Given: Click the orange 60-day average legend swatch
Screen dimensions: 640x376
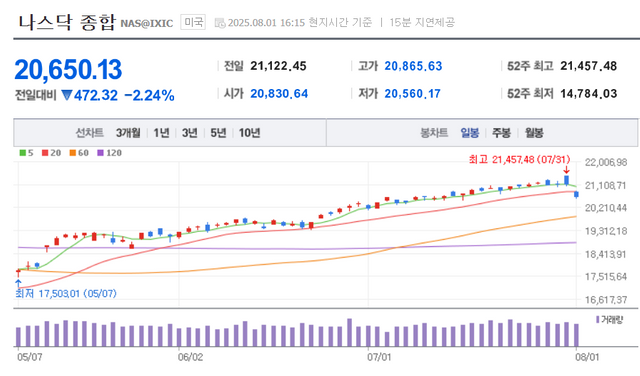Looking at the screenshot, I should click(x=73, y=153).
